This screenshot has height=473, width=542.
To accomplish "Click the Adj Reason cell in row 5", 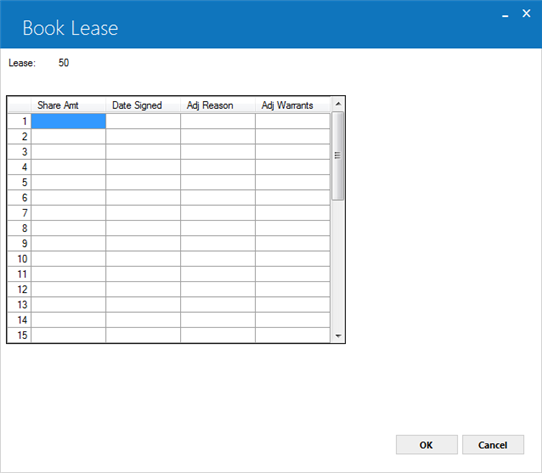I will [218, 182].
